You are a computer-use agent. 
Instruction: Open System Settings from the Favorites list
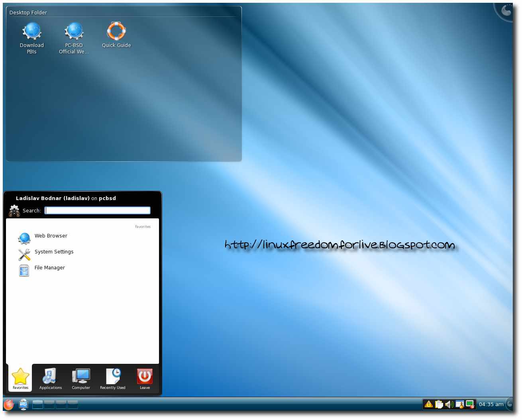tap(54, 252)
